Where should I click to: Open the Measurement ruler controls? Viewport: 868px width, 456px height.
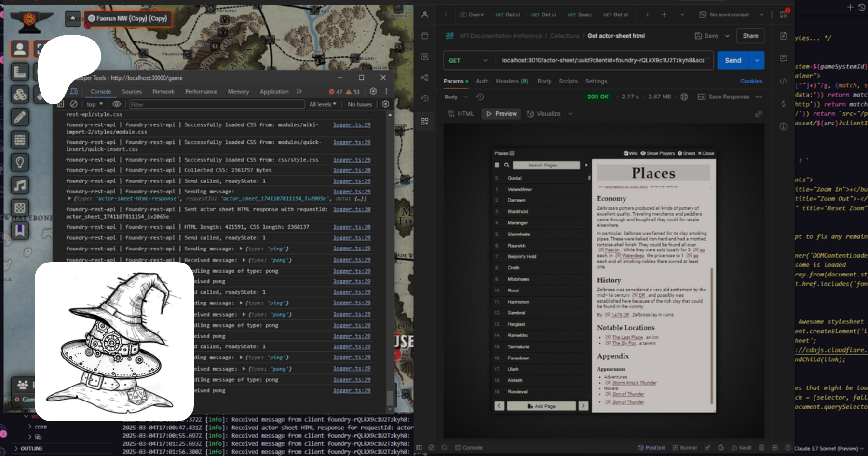tap(20, 72)
